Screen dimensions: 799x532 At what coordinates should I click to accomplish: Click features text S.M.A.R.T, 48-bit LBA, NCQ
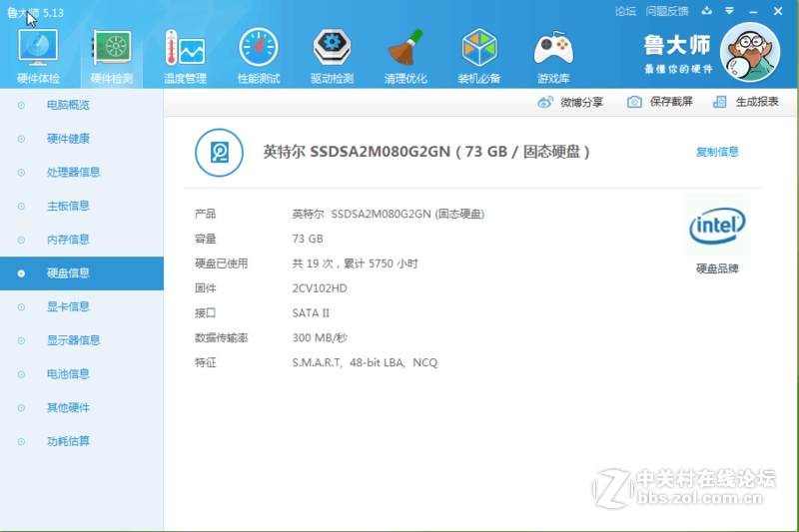365,362
